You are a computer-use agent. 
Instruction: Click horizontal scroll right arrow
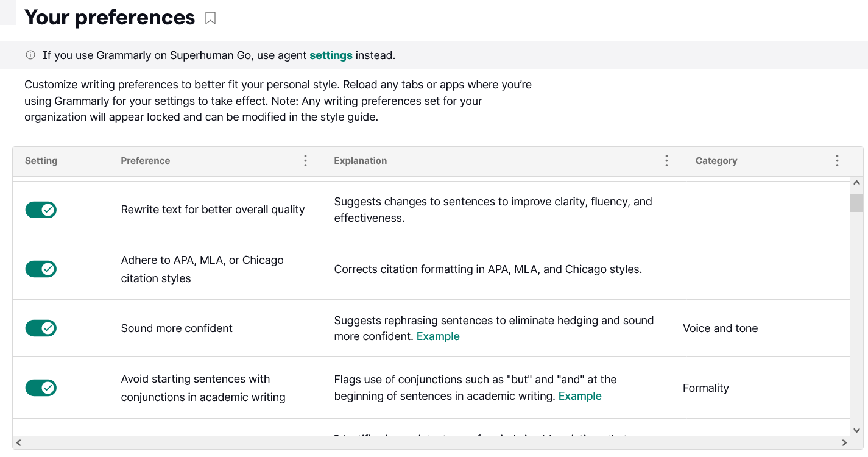[x=844, y=442]
